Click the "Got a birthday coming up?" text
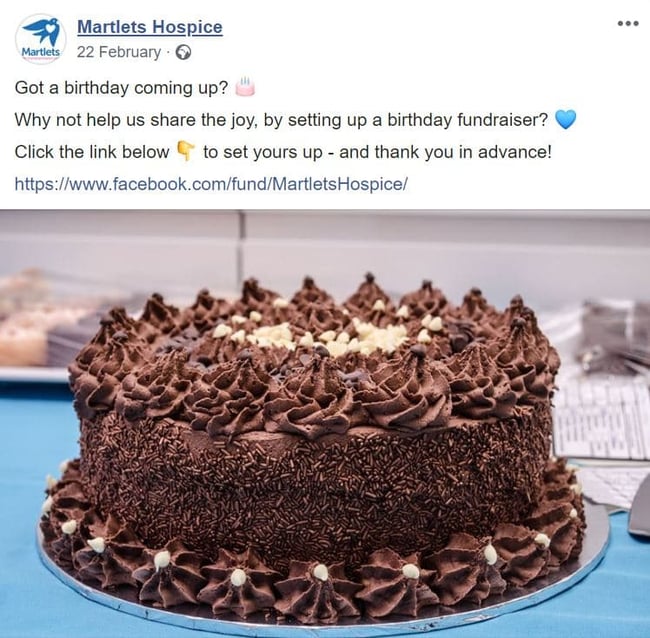Viewport: 650px width, 638px height. (x=121, y=88)
